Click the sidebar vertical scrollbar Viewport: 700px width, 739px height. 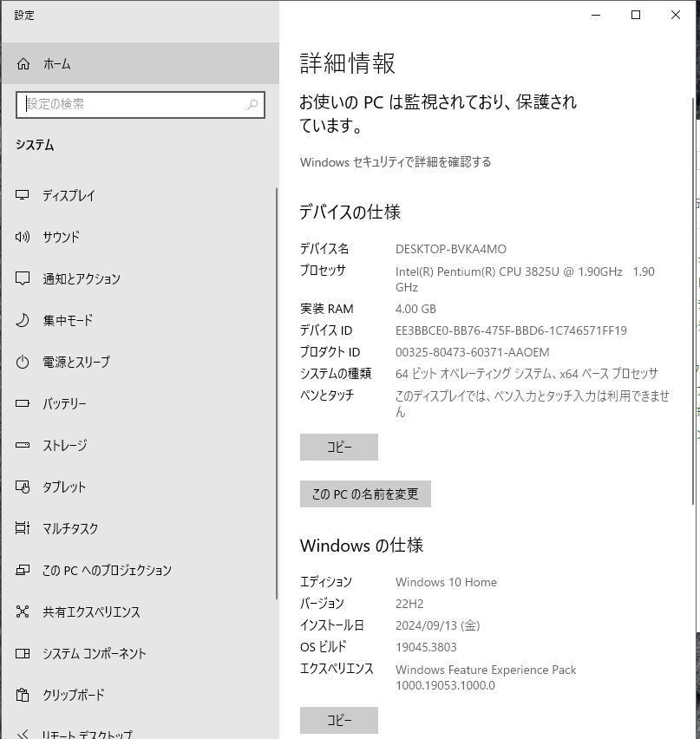(x=277, y=394)
